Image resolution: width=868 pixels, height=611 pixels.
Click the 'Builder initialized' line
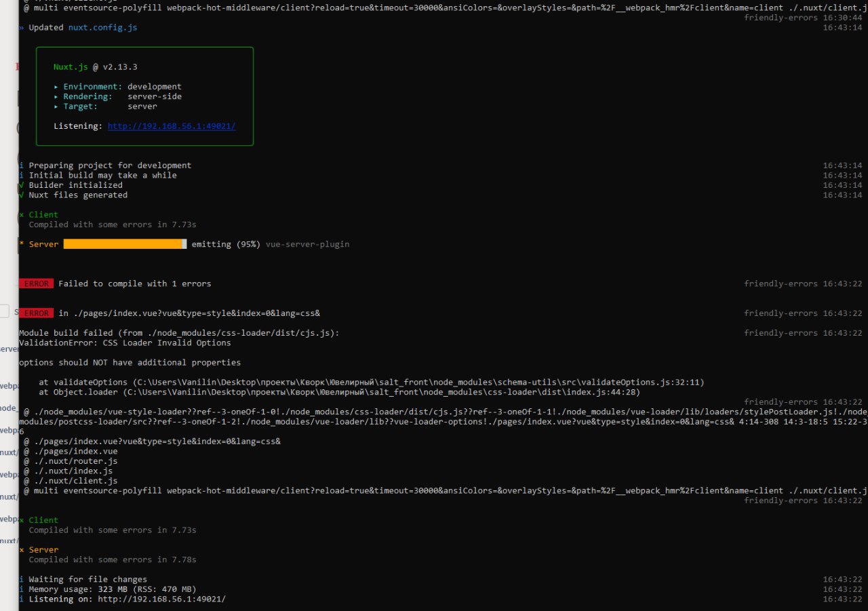point(75,185)
